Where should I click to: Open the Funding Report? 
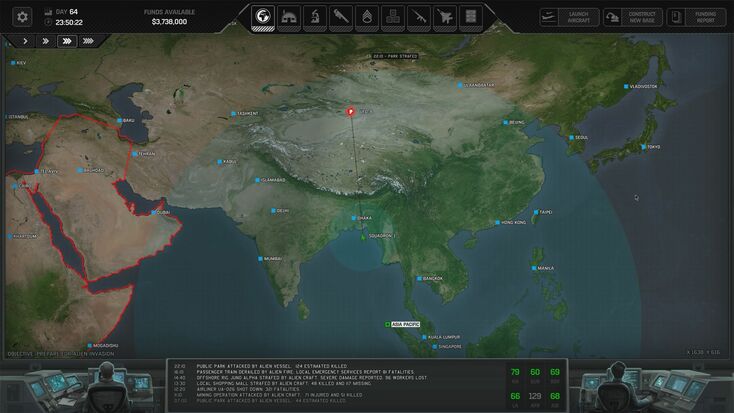(696, 17)
